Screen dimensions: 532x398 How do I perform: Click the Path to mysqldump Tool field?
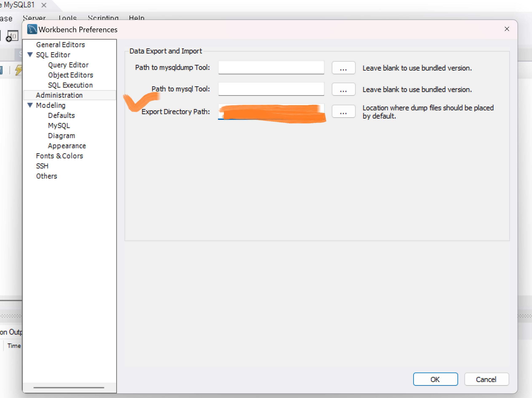tap(271, 68)
